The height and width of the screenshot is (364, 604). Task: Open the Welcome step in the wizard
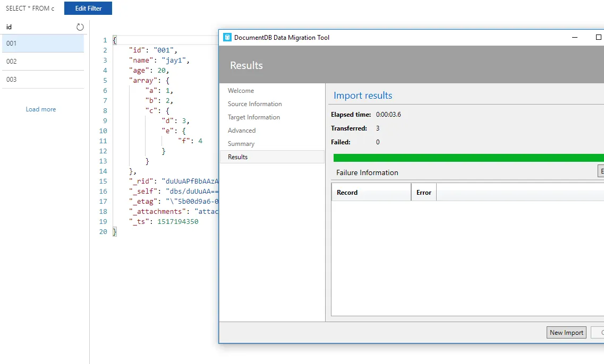(x=241, y=91)
